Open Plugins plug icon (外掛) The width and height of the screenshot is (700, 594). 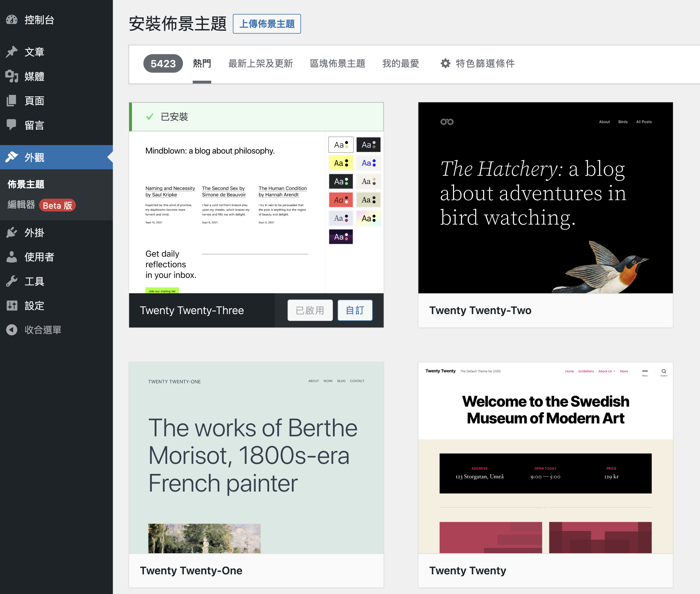tap(12, 232)
